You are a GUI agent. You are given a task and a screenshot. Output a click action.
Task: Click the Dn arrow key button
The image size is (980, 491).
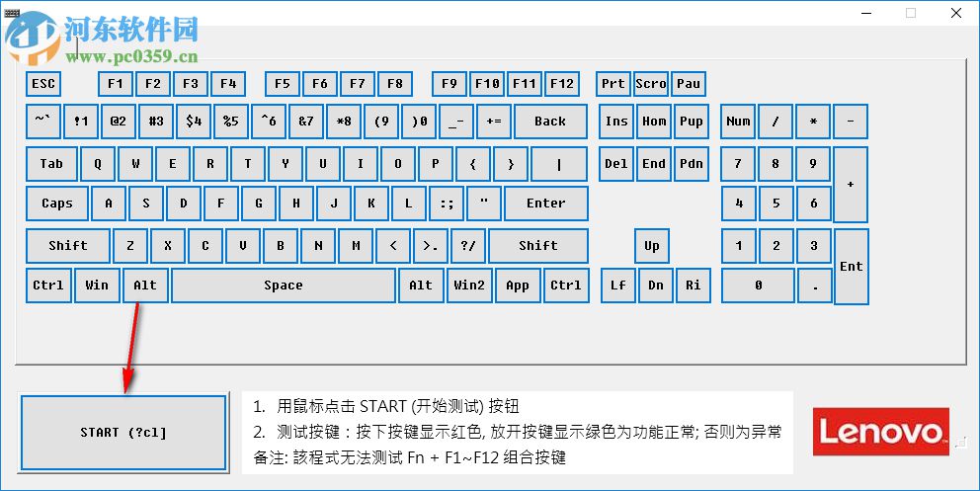[x=656, y=286]
